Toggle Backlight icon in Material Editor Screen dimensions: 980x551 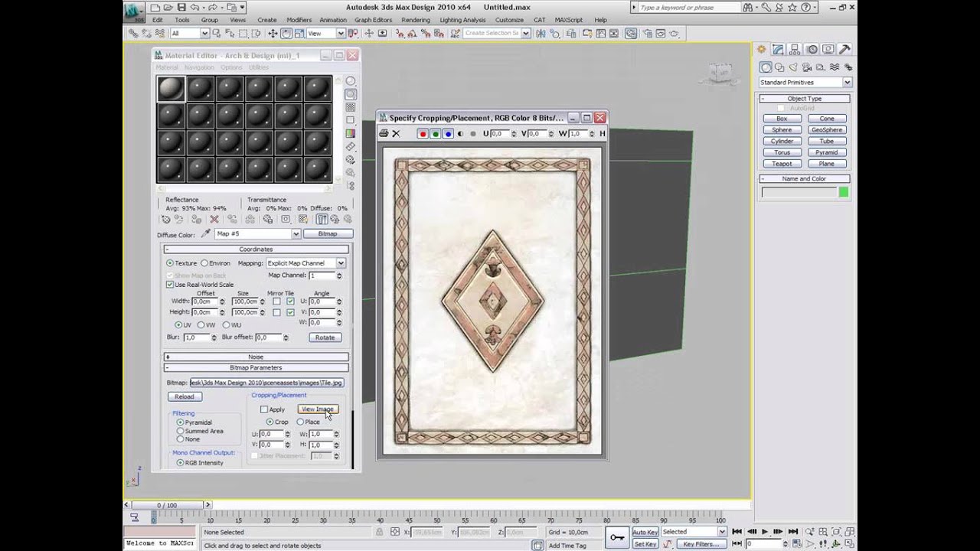[x=351, y=94]
